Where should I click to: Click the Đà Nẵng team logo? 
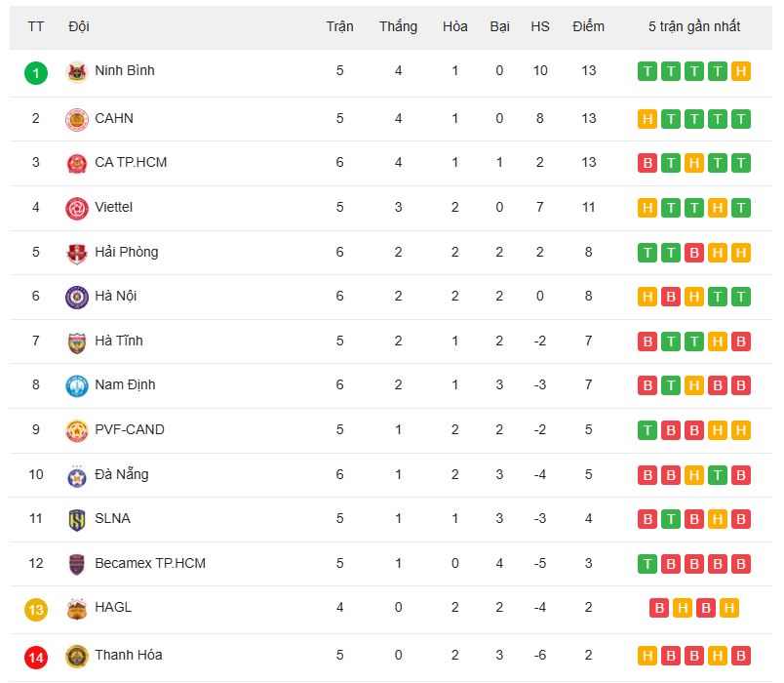(x=77, y=475)
